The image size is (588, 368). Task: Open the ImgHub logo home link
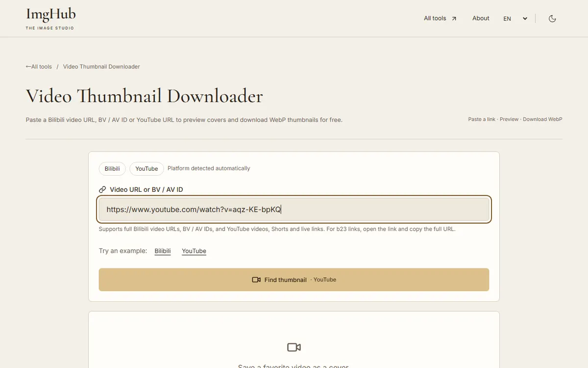[50, 19]
